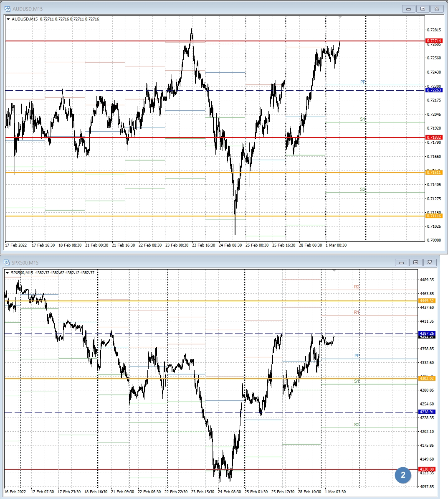Select the orange 0.71511 price level tag
Image resolution: width=448 pixels, height=499 pixels.
pos(433,172)
